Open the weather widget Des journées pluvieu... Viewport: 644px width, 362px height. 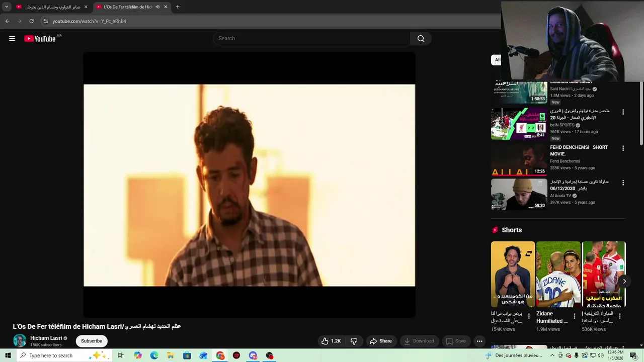(x=514, y=355)
